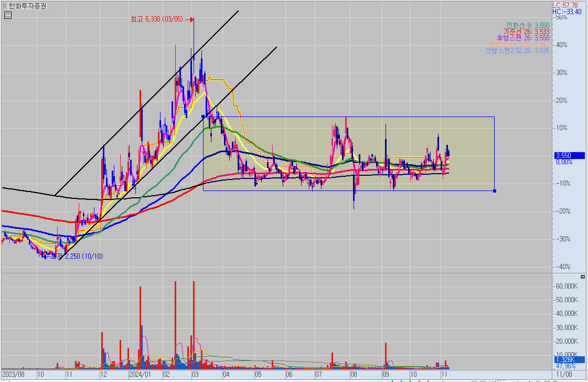Click the small square beside 한화투자증권 title
Viewport: 588px width, 382px height.
[x=4, y=6]
